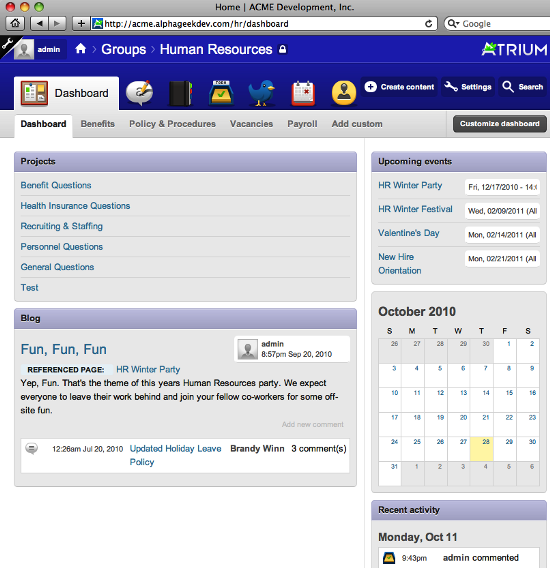Click 'Brandy Winn' author name
Screen dimensions: 550x568
point(257,448)
